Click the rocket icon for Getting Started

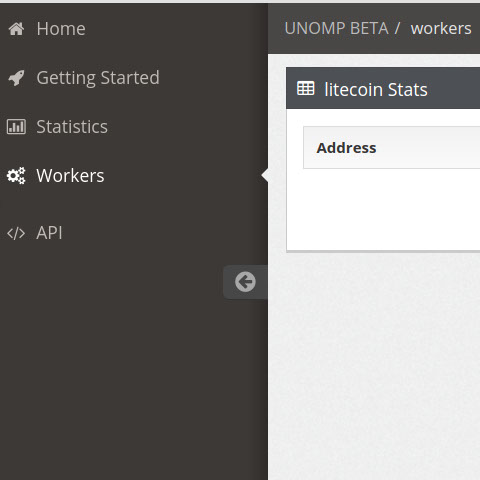tap(16, 78)
